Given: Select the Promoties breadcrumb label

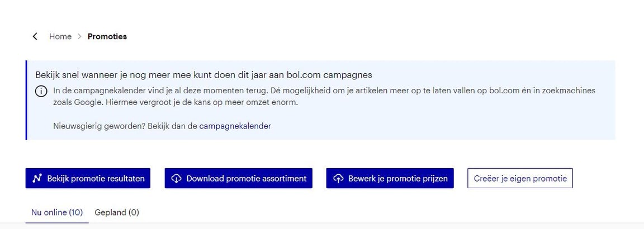Looking at the screenshot, I should click(x=107, y=36).
